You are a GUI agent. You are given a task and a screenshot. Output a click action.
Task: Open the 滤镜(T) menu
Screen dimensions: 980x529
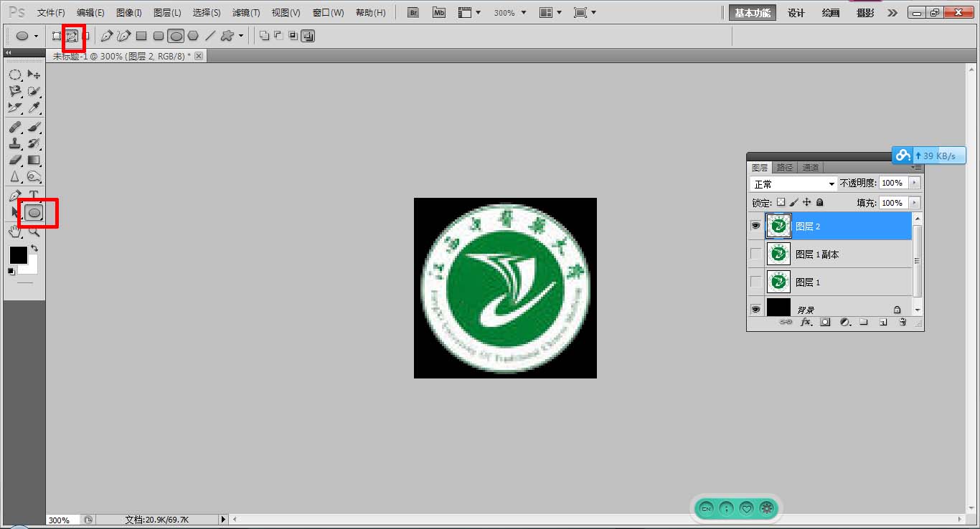(x=246, y=13)
